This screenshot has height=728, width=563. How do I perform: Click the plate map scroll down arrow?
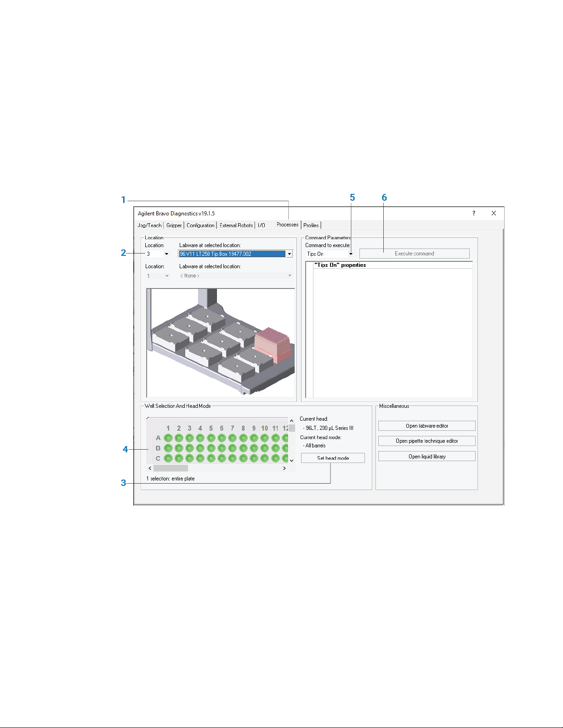(291, 460)
